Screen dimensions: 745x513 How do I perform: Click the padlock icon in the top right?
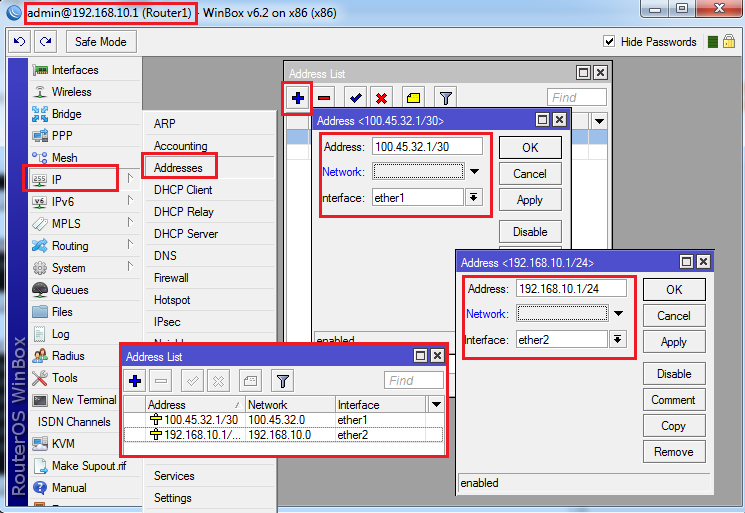(x=729, y=41)
